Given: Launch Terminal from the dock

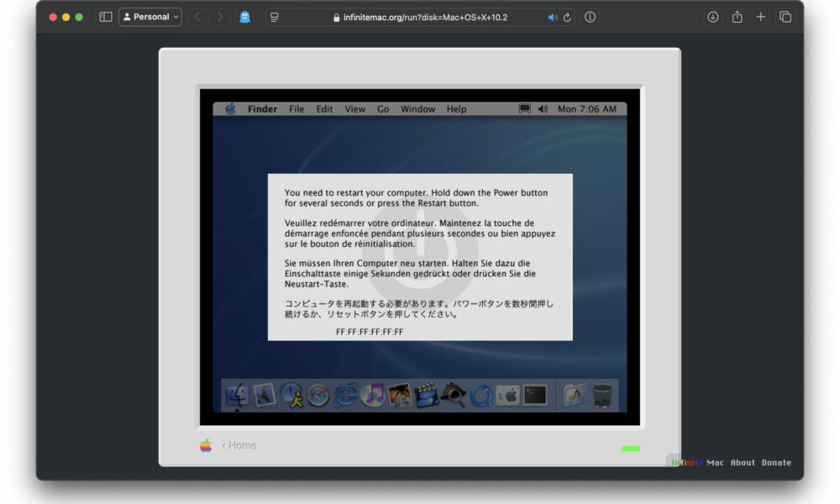Looking at the screenshot, I should [x=534, y=396].
